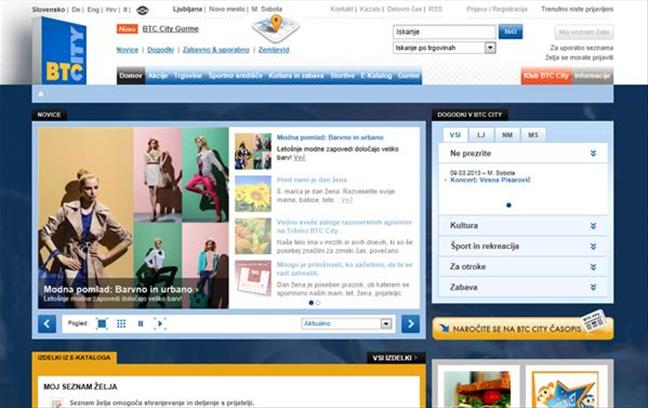The height and width of the screenshot is (408, 648).
Task: Open the map pin icon
Action: click(x=276, y=28)
